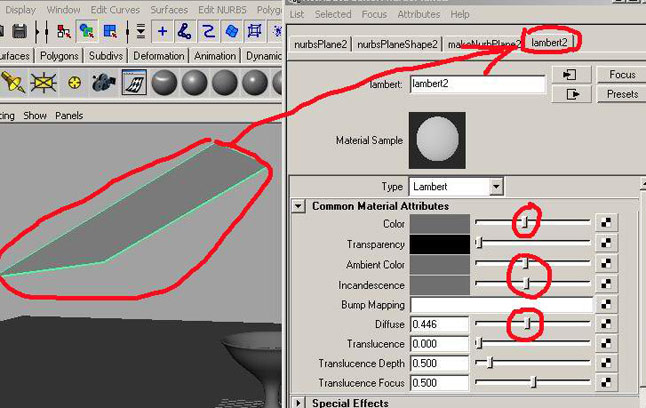
Task: Click the floppy-disk Save Scene icon
Action: point(19,31)
